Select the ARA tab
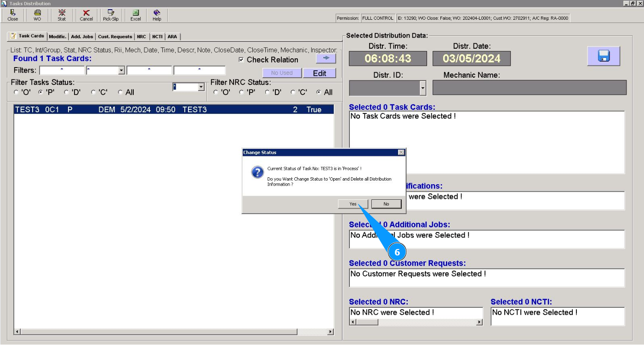Screen dimensions: 644x345 point(172,37)
